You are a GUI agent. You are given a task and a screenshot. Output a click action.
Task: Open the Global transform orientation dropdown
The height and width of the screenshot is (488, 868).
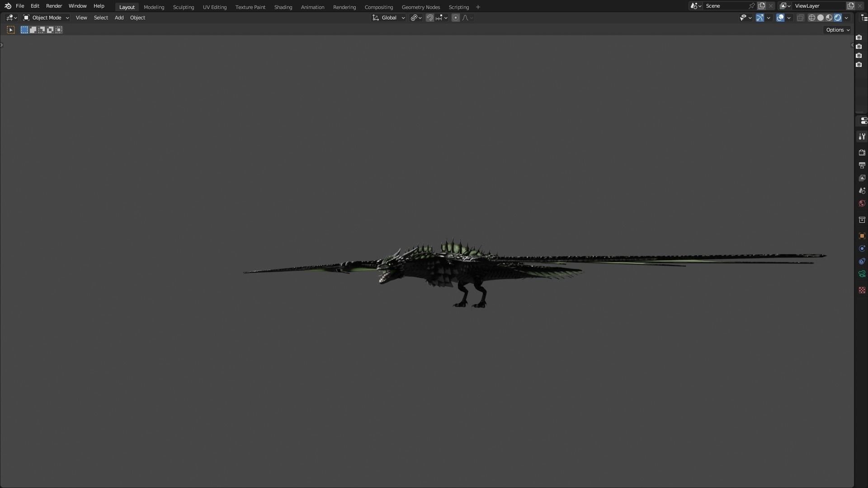(388, 18)
